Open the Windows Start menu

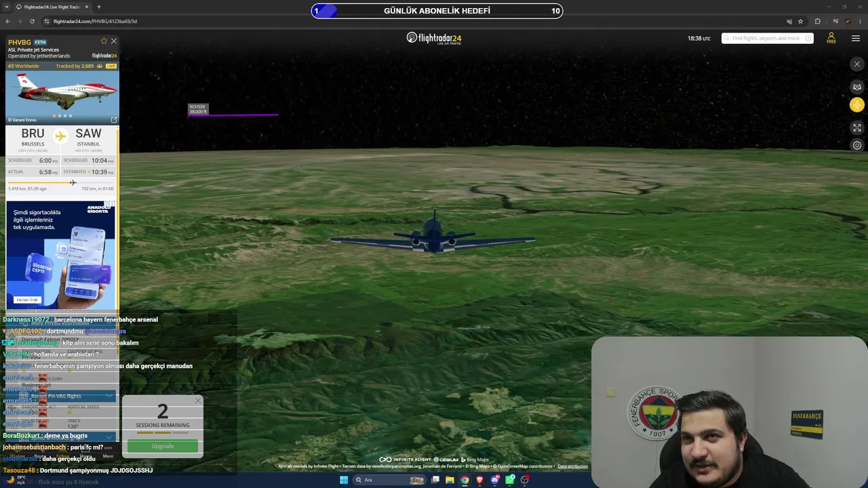pos(344,480)
